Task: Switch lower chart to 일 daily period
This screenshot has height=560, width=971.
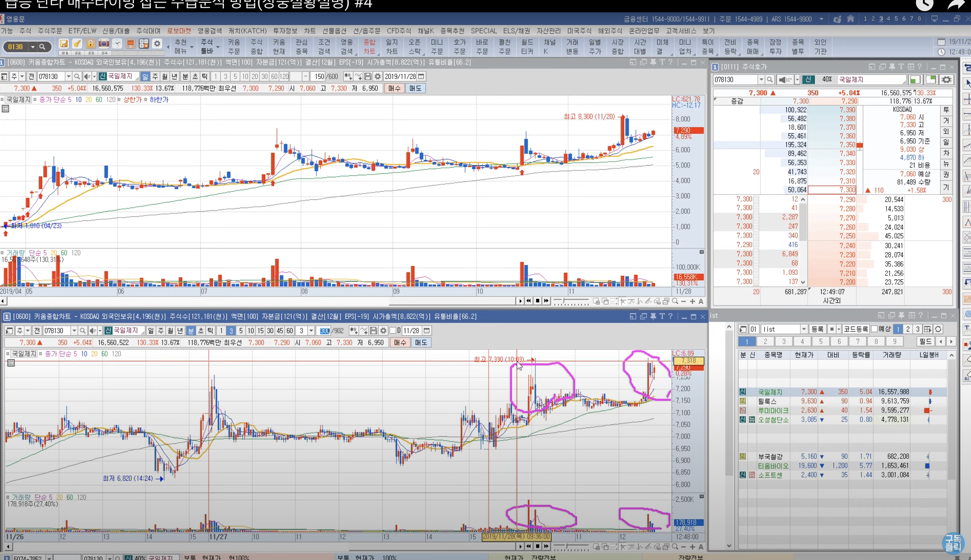Action: [x=151, y=331]
